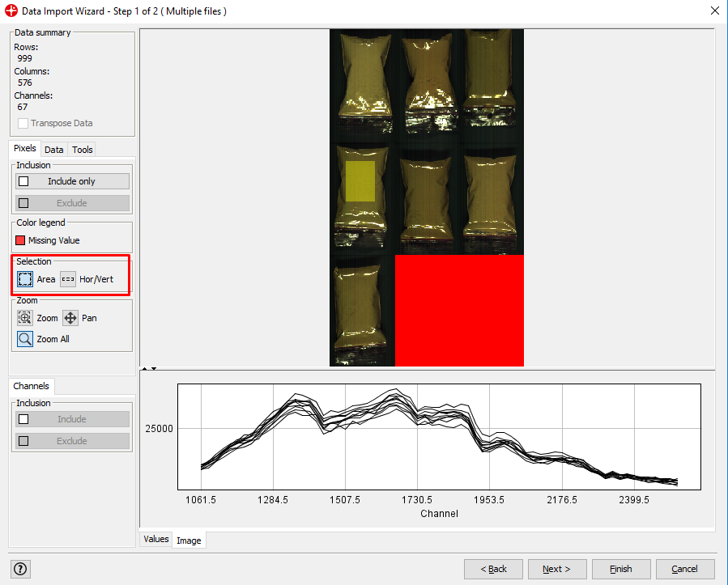Activate the Pan tool icon
The height and width of the screenshot is (585, 728).
tap(70, 318)
